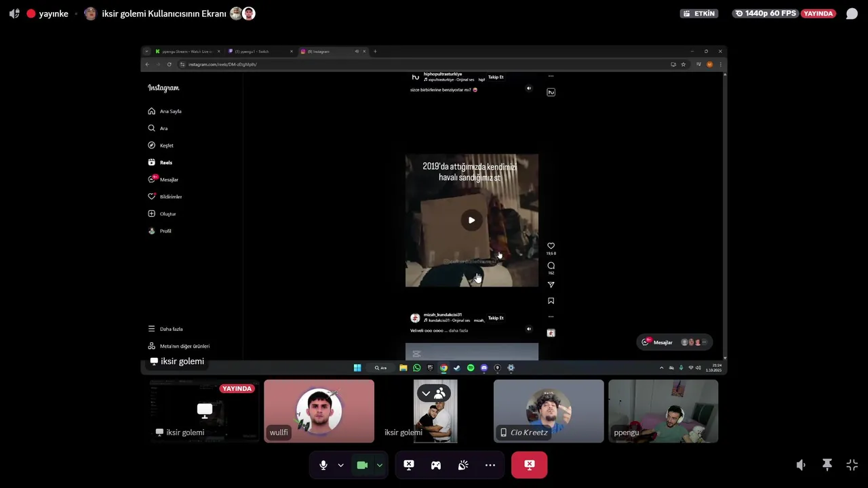This screenshot has width=868, height=488.
Task: Select Cio Kreetz participant tile
Action: 549,411
